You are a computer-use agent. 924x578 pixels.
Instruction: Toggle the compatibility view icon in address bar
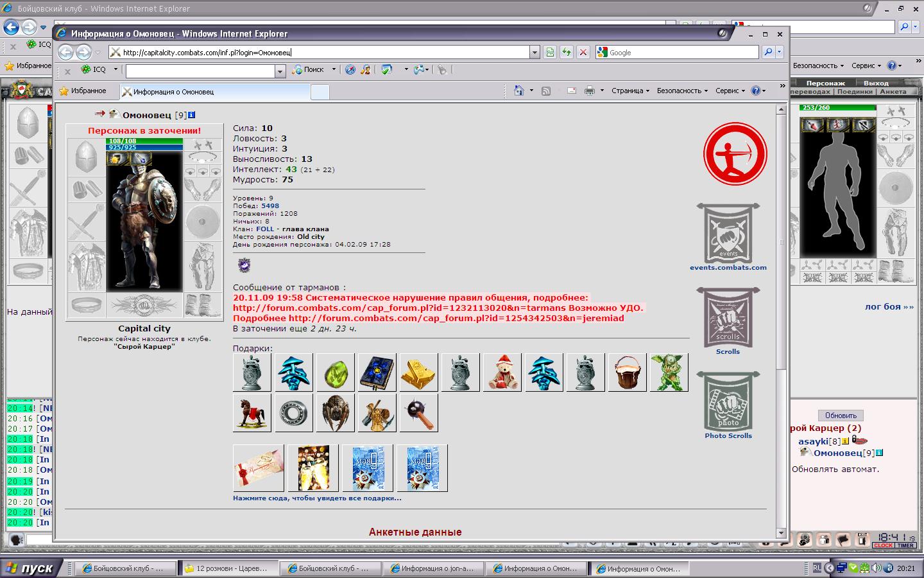pos(550,53)
